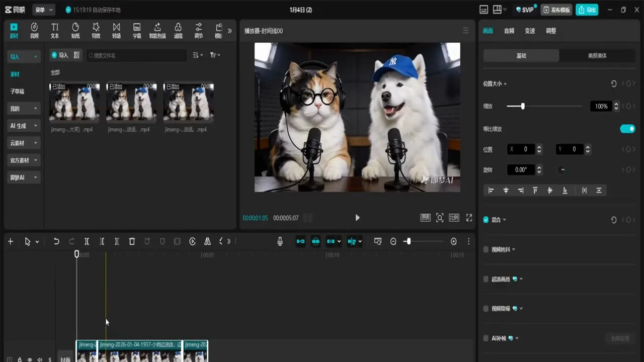Screen dimensions: 644x362
Task: Open the Transitions panel icon
Action: click(116, 31)
